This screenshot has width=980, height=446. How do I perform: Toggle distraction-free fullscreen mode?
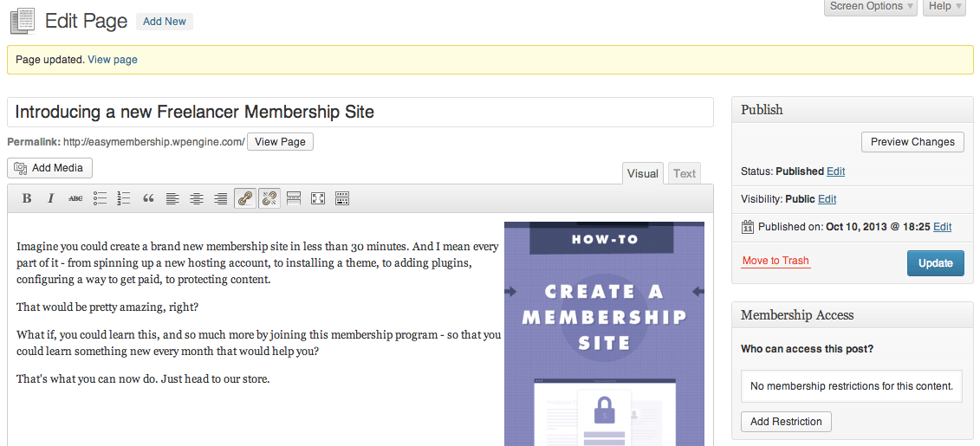coord(318,198)
